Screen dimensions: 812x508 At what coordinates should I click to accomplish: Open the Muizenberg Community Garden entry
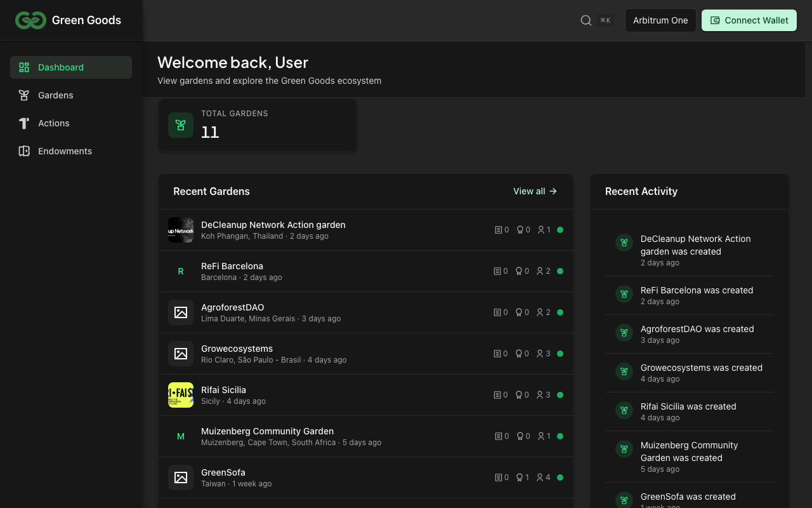267,431
